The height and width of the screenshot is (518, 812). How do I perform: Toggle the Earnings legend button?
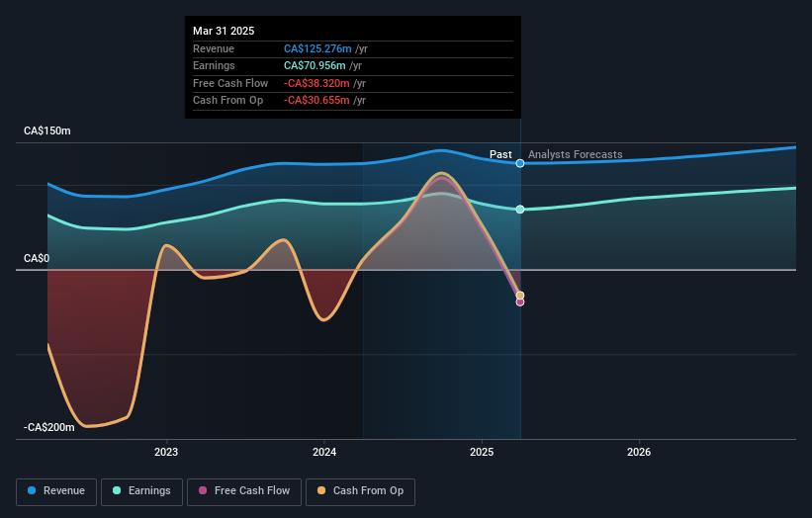[141, 491]
